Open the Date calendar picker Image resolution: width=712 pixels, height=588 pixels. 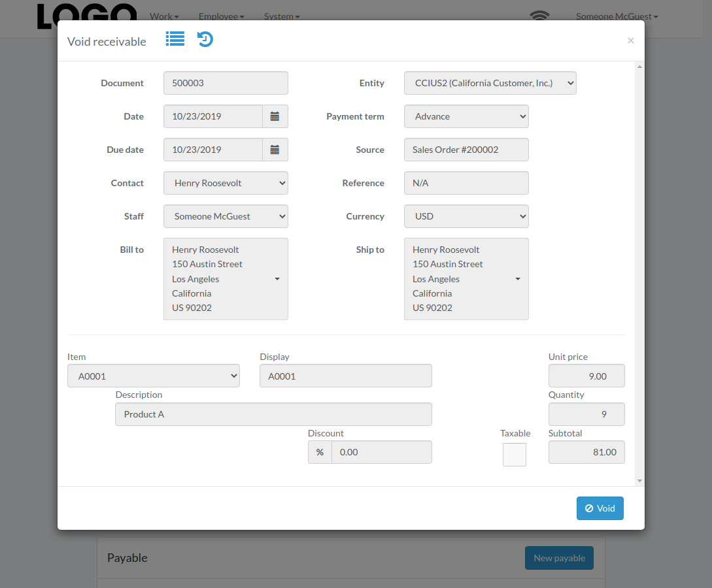(x=275, y=116)
